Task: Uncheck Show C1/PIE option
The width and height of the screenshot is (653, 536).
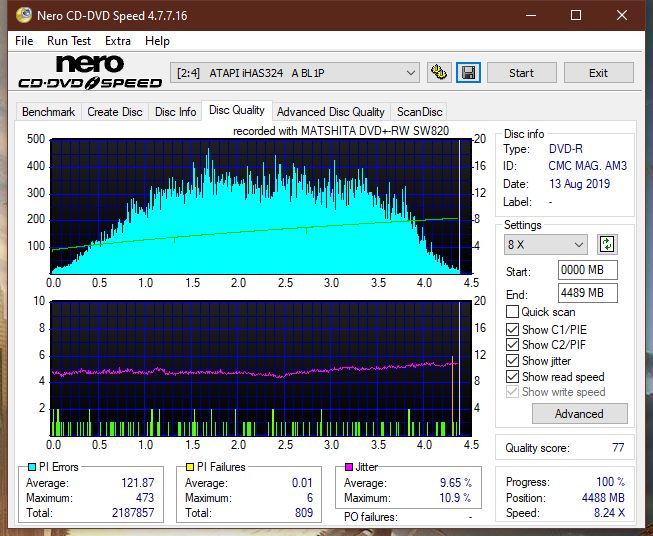Action: 512,329
